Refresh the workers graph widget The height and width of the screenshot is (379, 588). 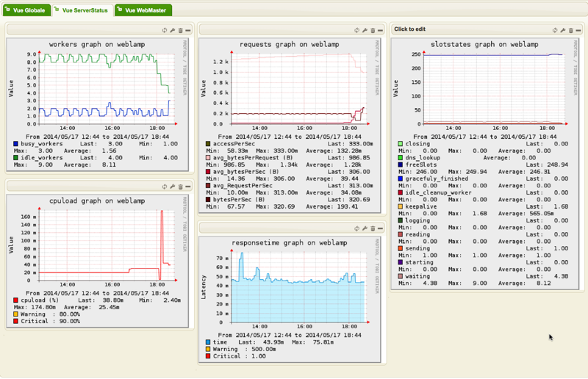165,30
